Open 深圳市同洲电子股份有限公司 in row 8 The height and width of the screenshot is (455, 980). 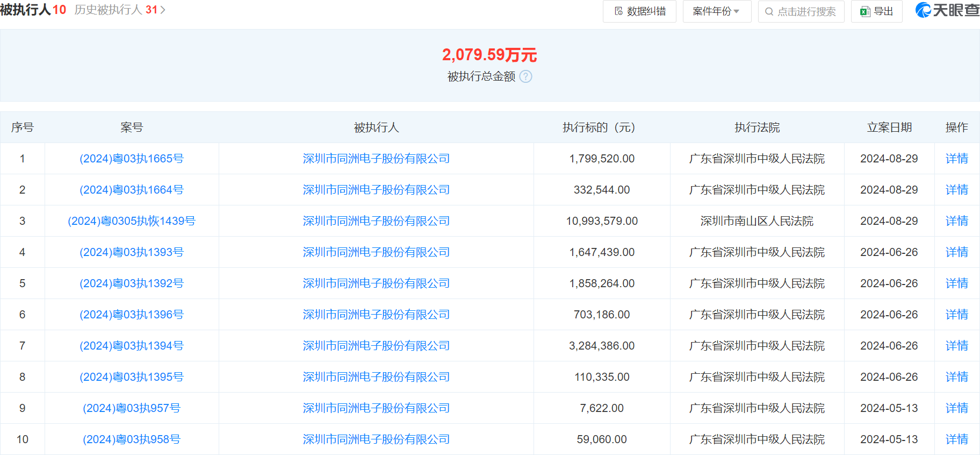point(376,377)
